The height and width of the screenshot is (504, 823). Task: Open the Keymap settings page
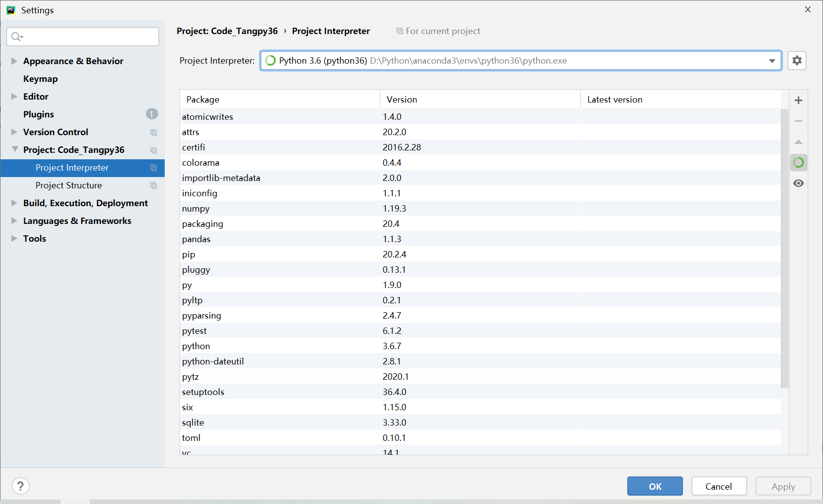click(x=40, y=79)
